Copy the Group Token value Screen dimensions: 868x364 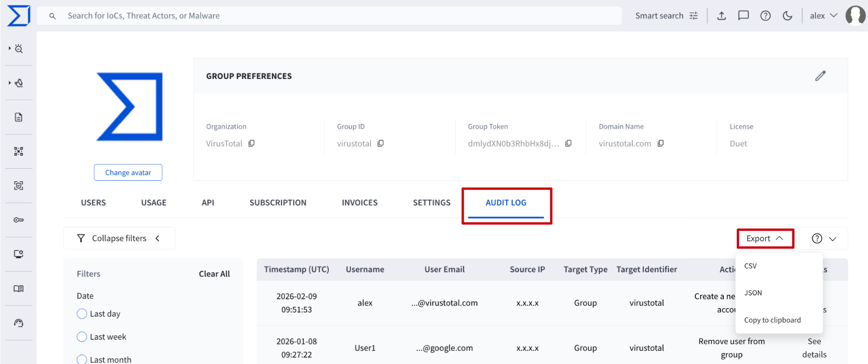(x=568, y=143)
